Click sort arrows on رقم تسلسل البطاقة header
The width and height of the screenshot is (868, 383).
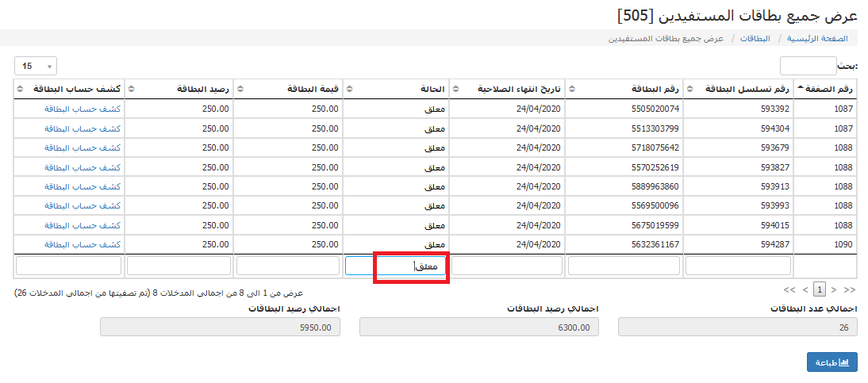689,89
